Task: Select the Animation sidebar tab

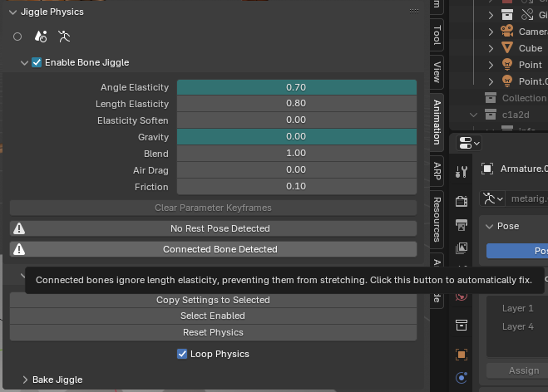Action: (437, 122)
